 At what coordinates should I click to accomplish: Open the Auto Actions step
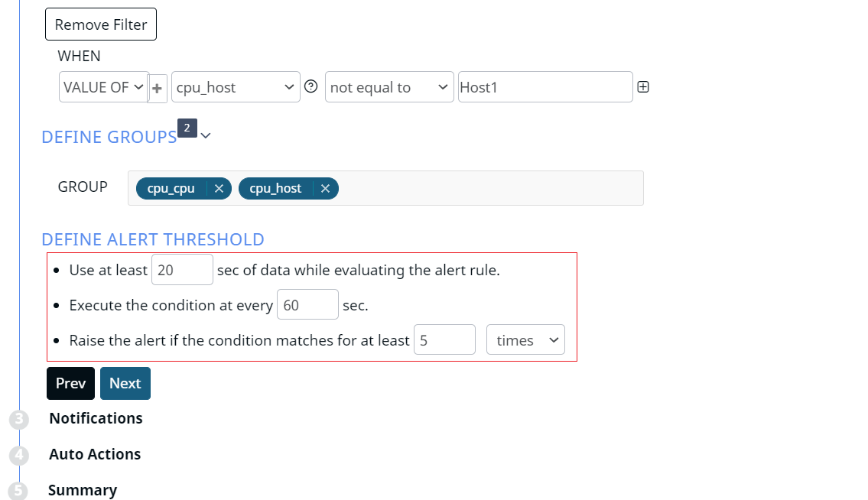[96, 454]
